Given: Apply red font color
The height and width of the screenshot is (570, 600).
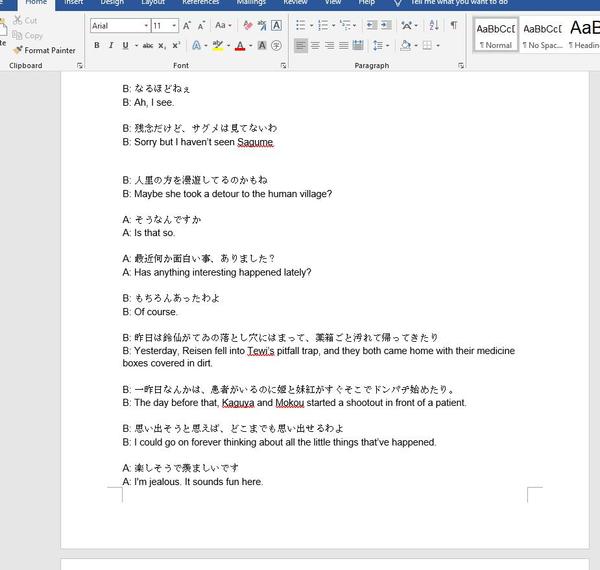Looking at the screenshot, I should pyautogui.click(x=240, y=46).
